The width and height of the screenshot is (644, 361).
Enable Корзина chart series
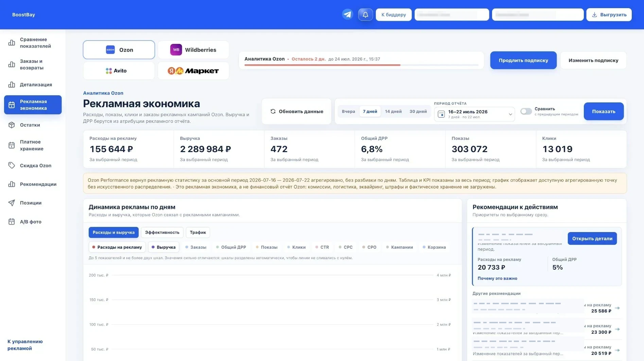click(434, 247)
